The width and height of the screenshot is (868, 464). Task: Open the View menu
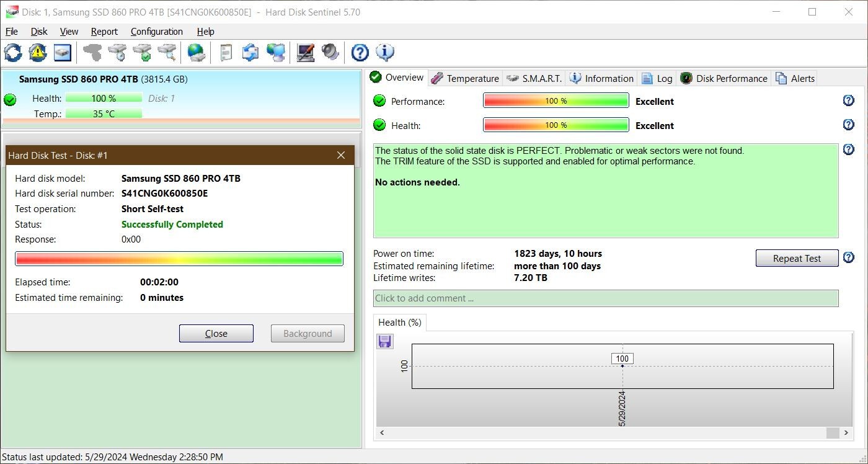[69, 32]
